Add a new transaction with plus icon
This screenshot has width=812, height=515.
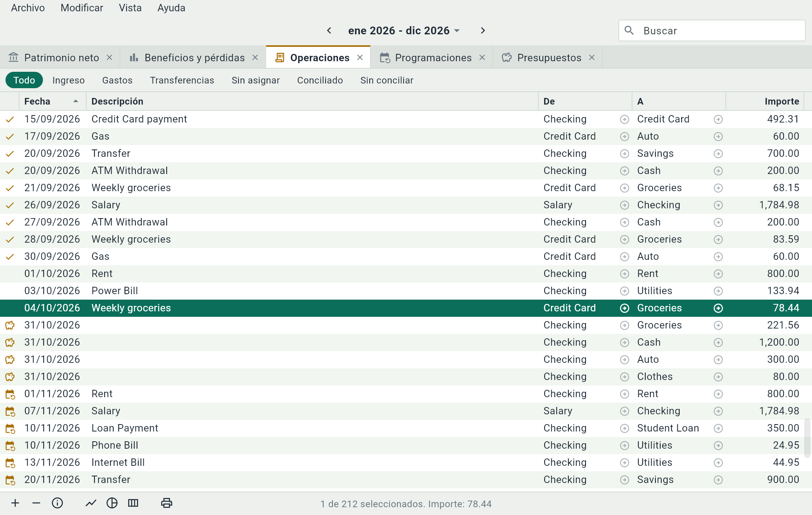click(15, 503)
